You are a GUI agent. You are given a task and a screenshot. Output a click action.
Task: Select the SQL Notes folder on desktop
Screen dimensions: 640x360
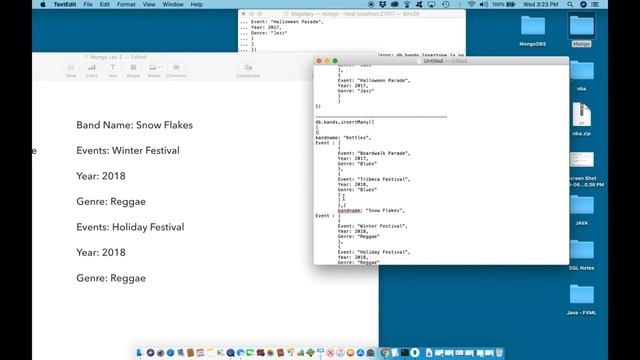(582, 254)
